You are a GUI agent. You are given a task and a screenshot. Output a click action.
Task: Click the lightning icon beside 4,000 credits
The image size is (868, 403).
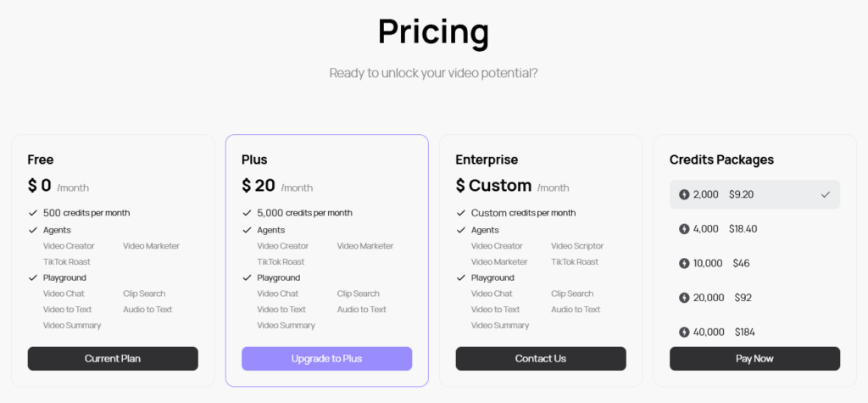684,229
